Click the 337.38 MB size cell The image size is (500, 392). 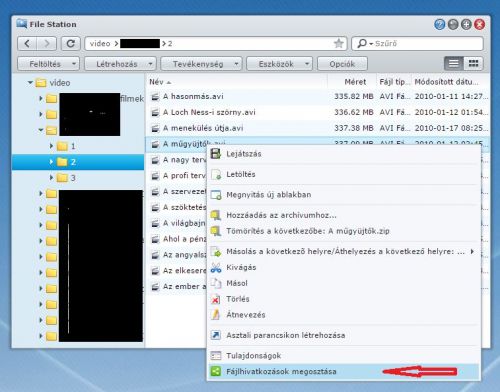point(354,128)
